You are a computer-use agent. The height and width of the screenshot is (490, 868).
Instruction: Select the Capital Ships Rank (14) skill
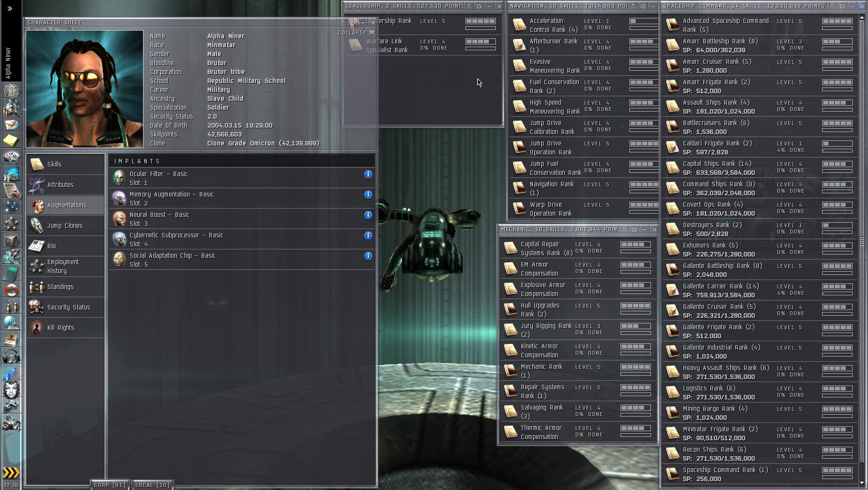pyautogui.click(x=760, y=168)
